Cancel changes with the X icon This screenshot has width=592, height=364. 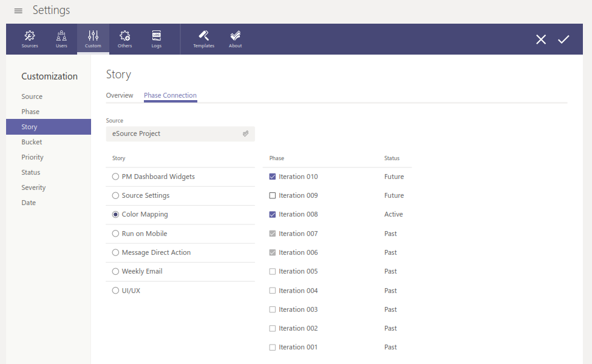tap(540, 39)
